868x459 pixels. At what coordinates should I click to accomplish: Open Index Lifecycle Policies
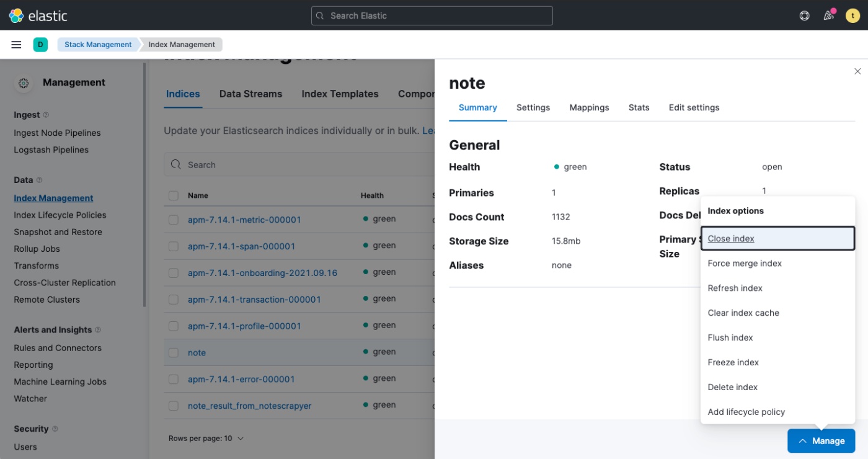pos(60,215)
